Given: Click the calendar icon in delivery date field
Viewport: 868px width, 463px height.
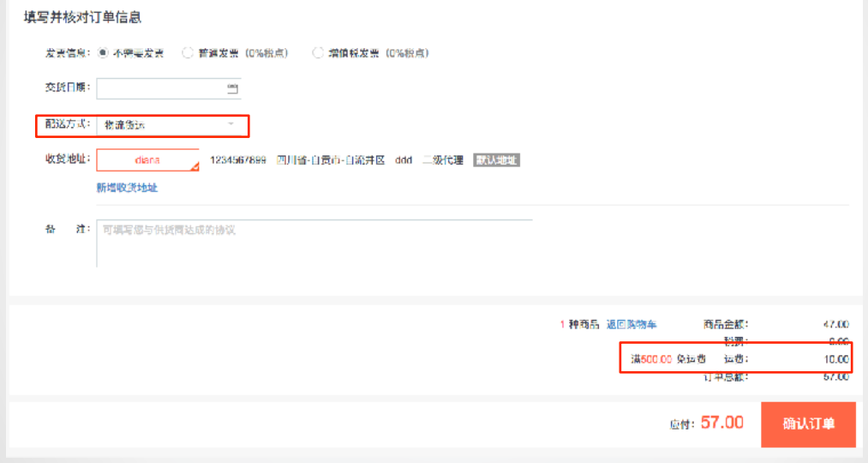Looking at the screenshot, I should tap(232, 88).
